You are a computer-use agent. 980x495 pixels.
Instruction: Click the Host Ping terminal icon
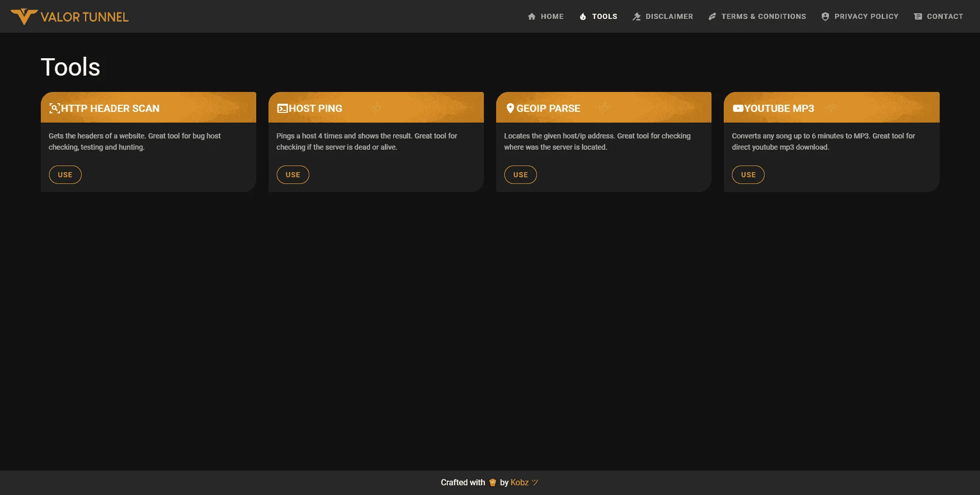coord(282,108)
